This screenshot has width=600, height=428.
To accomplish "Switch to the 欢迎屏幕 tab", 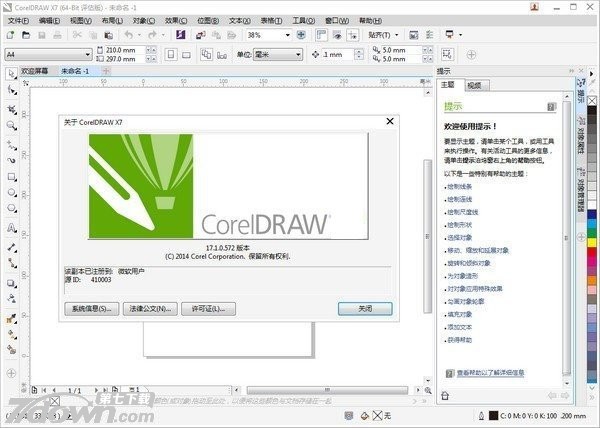I will [34, 71].
